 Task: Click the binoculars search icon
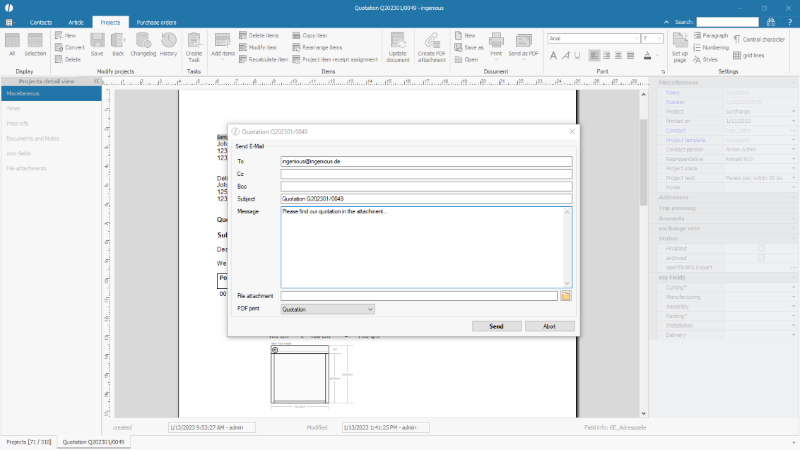coord(771,22)
